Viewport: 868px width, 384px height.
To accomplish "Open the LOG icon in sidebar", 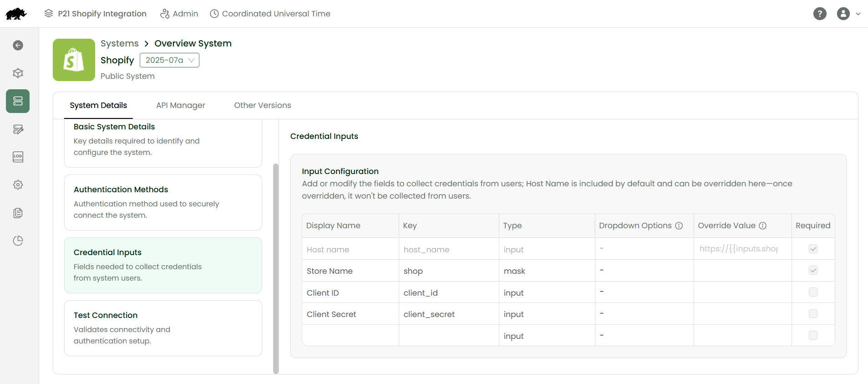I will pos(18,157).
